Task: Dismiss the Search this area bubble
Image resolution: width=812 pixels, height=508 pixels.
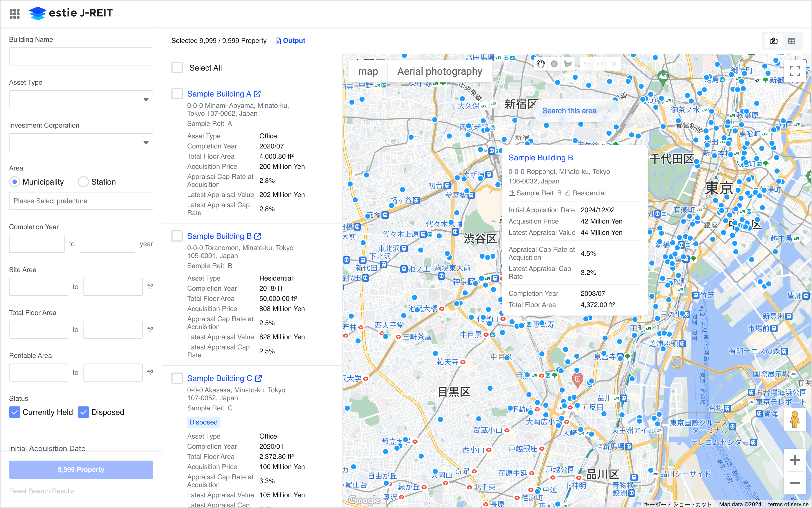Action: click(609, 111)
